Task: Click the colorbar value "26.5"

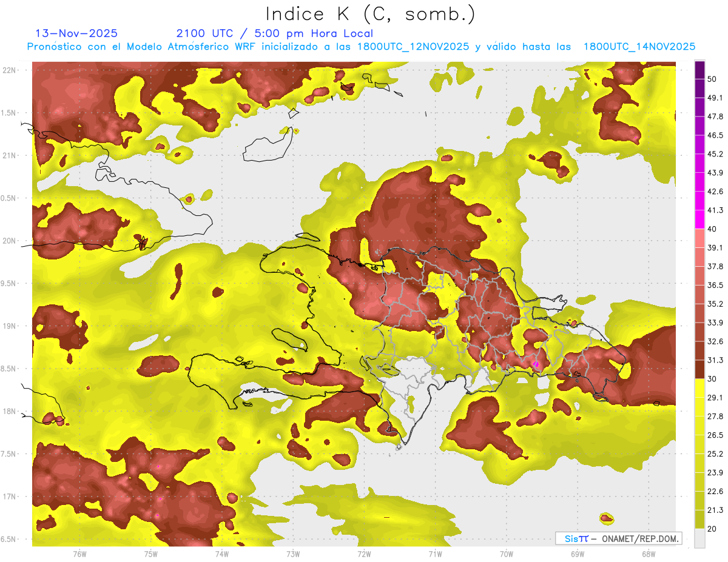Action: tap(715, 435)
